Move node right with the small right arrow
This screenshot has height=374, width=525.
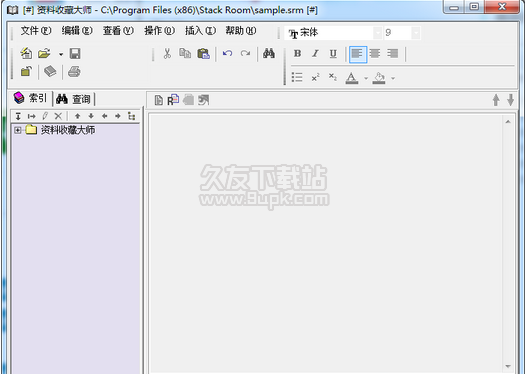[x=118, y=116]
